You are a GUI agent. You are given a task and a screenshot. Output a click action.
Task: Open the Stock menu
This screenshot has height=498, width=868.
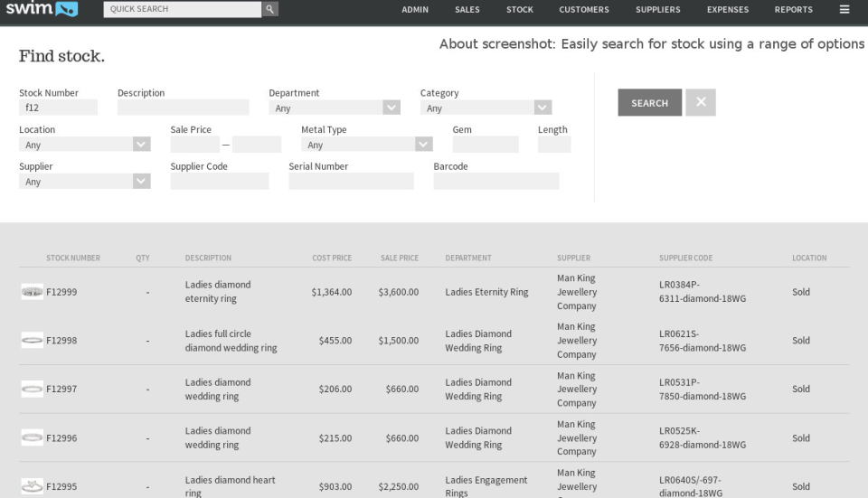tap(520, 9)
